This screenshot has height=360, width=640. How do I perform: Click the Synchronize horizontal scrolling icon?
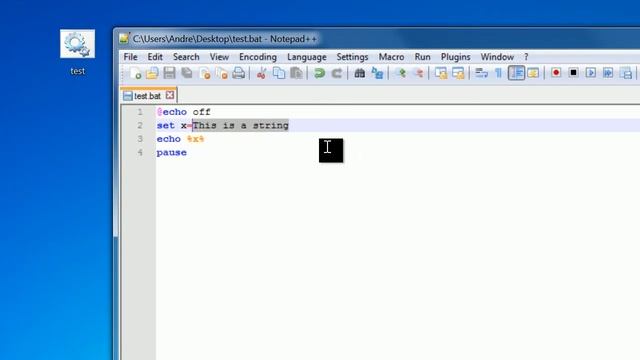click(x=458, y=73)
